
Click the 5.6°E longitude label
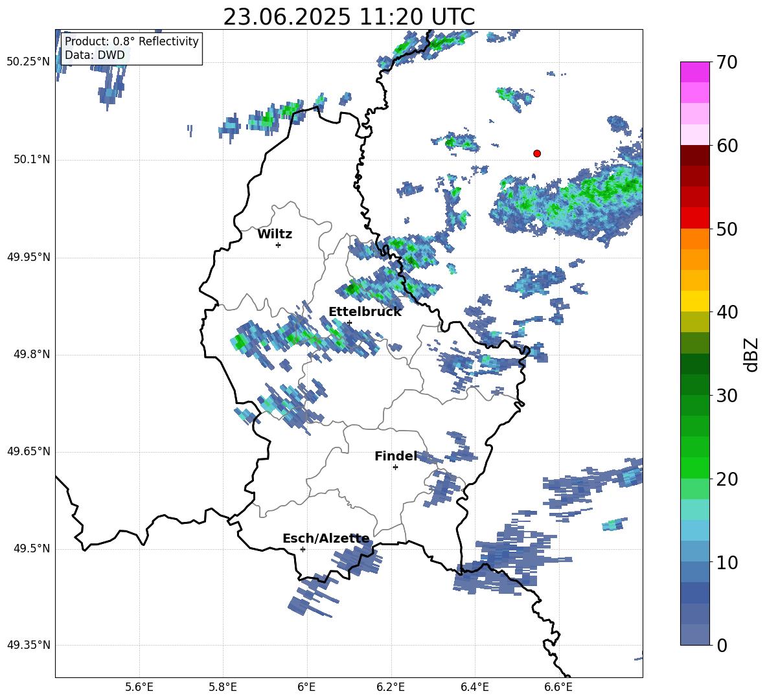tap(139, 687)
